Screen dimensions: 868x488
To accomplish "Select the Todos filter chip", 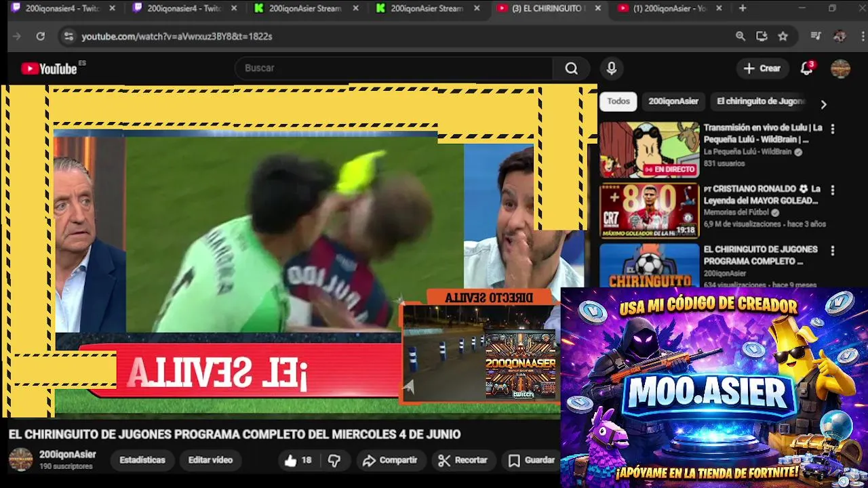I will click(618, 101).
